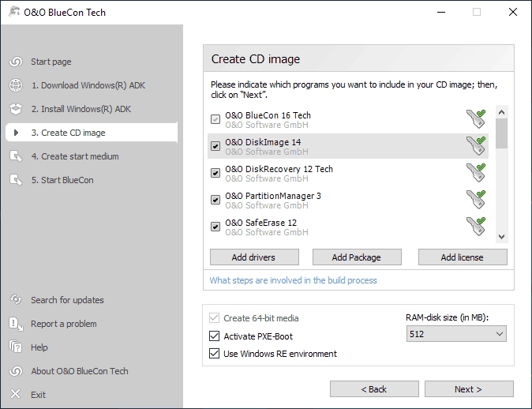
Task: Click the Add drivers button
Action: 254,257
